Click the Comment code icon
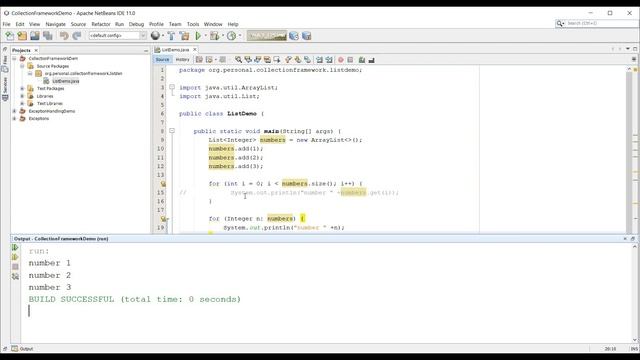This screenshot has width=640, height=360. (362, 60)
